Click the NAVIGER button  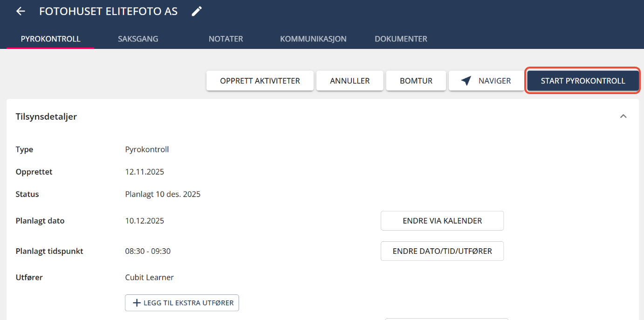tap(486, 81)
